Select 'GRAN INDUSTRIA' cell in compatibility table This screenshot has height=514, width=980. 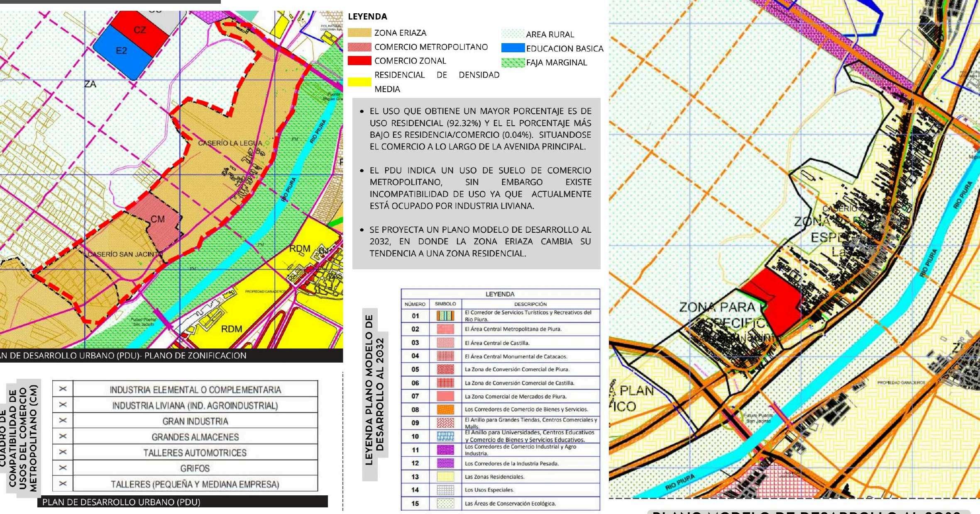[195, 421]
